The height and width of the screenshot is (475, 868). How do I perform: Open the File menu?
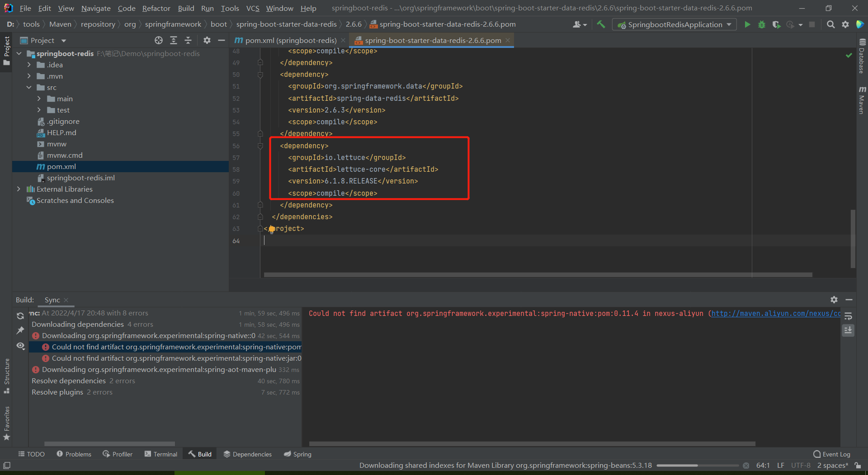[25, 8]
